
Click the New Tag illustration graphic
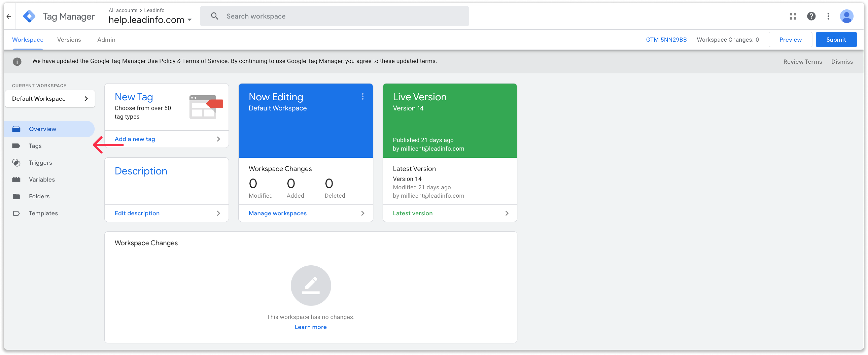[x=206, y=107]
